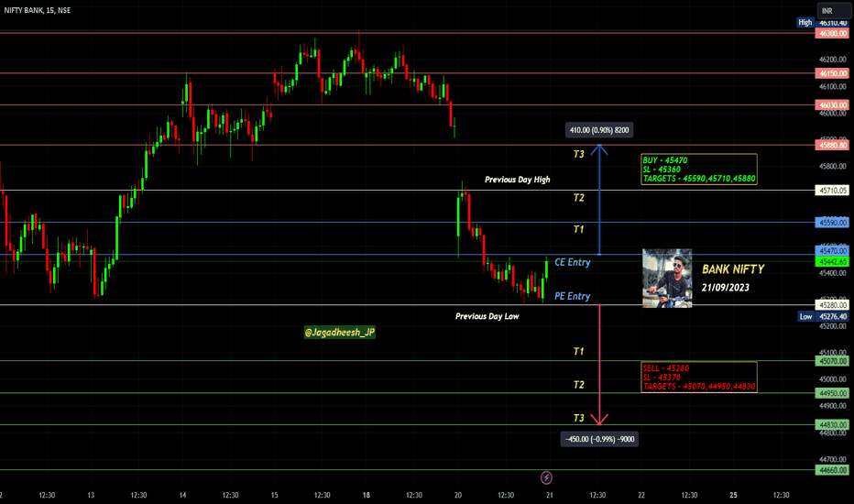Click the 46200.00 price axis tick
The width and height of the screenshot is (854, 504).
833,60
